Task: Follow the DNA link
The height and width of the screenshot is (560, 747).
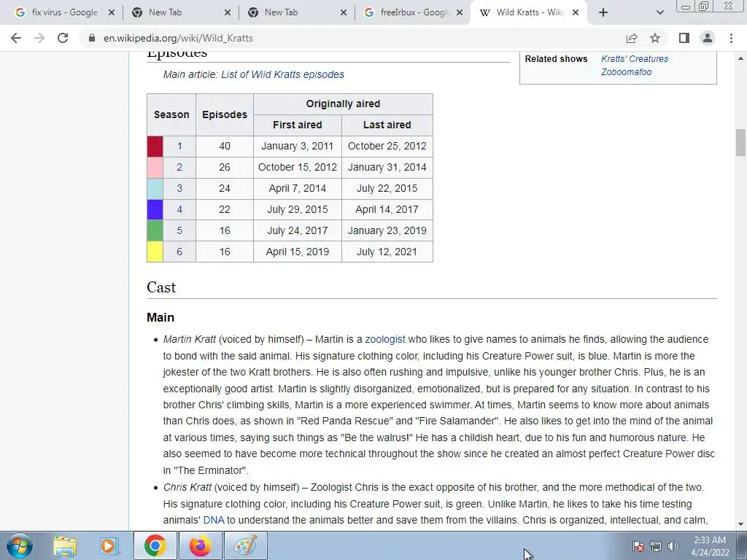Action: [x=214, y=520]
